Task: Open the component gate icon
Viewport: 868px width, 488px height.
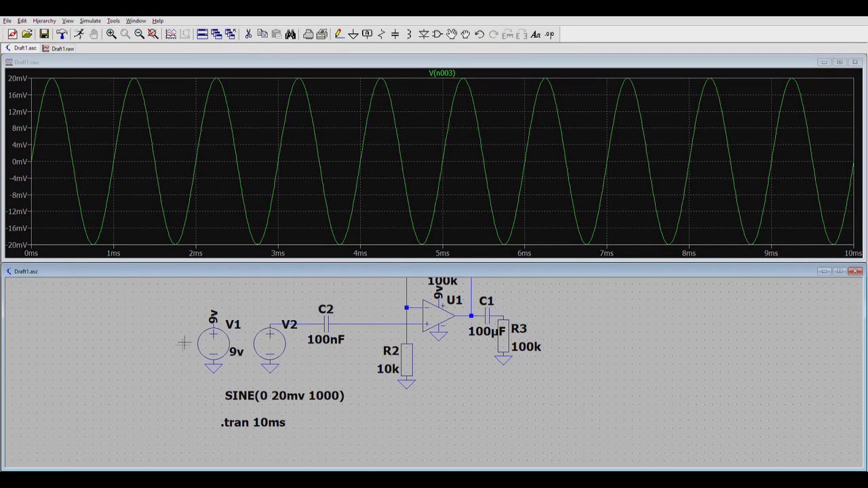Action: (x=437, y=34)
